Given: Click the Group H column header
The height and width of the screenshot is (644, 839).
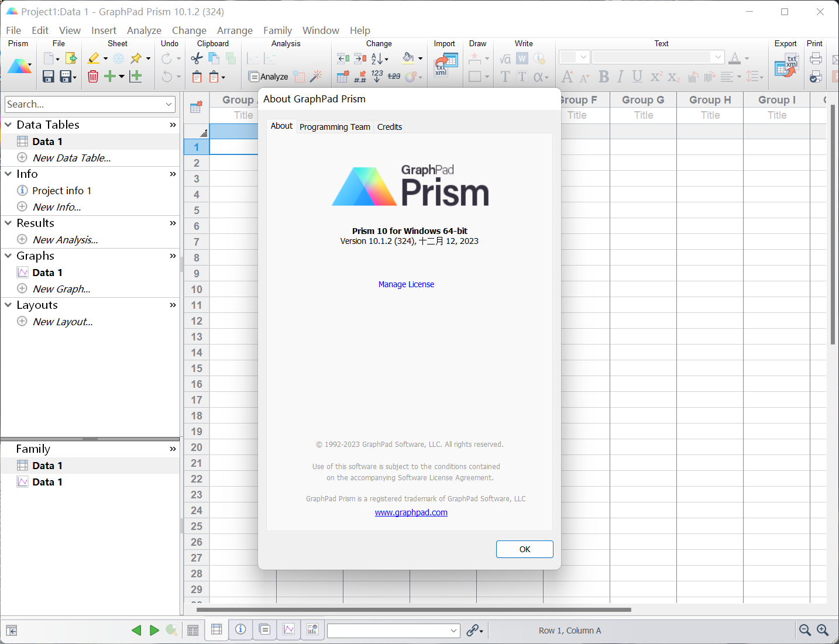Looking at the screenshot, I should coord(710,100).
